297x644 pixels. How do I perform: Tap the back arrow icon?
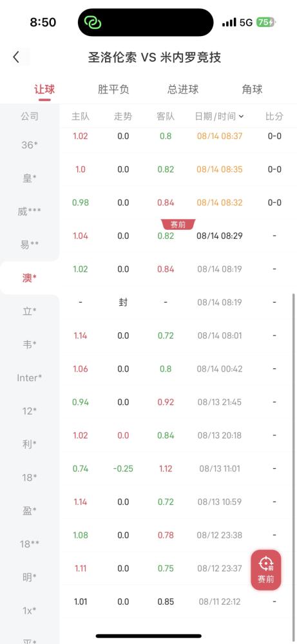pos(16,57)
